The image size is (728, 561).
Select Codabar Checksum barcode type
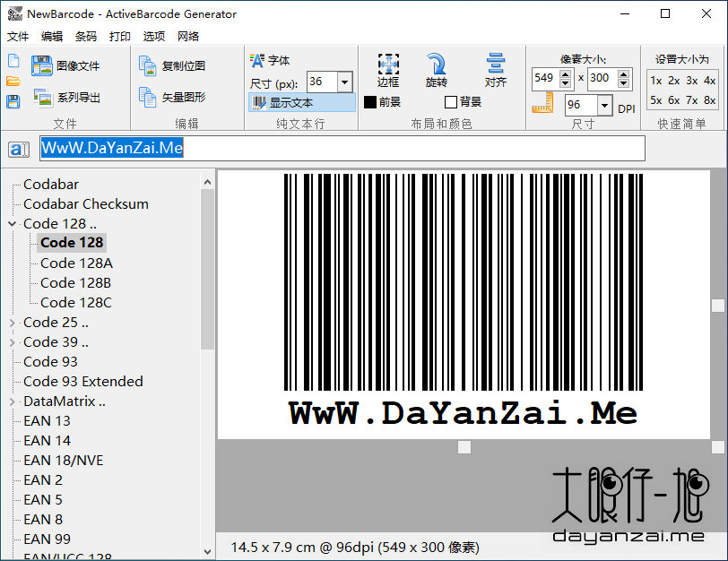86,204
